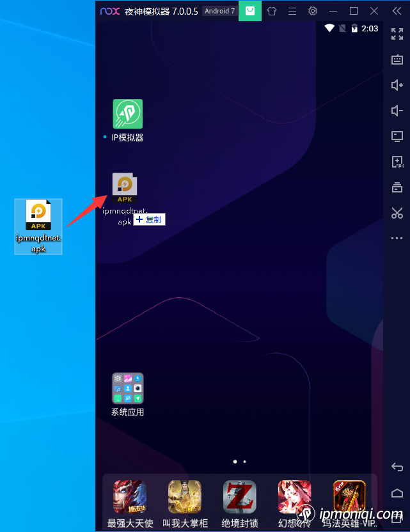Switch to second home screen page dot
This screenshot has width=410, height=532.
coord(245,461)
